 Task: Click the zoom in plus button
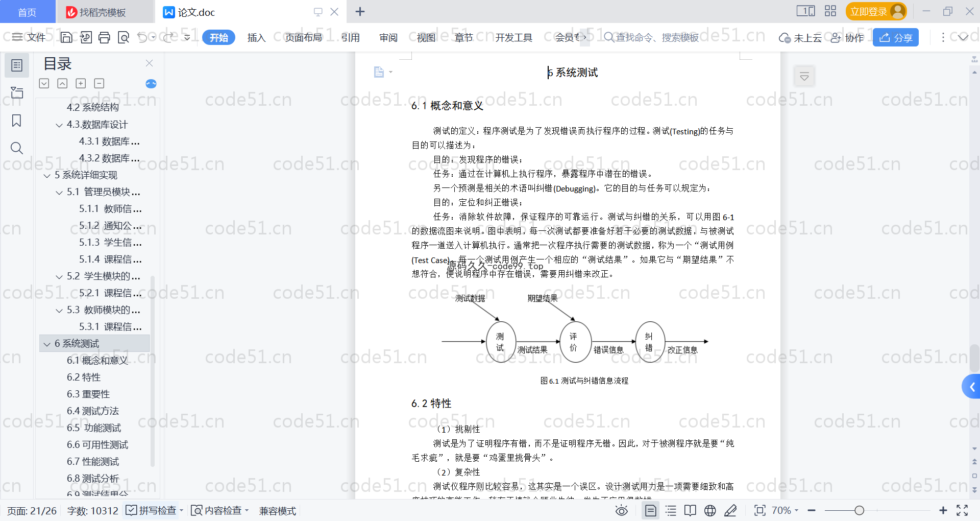click(x=943, y=510)
